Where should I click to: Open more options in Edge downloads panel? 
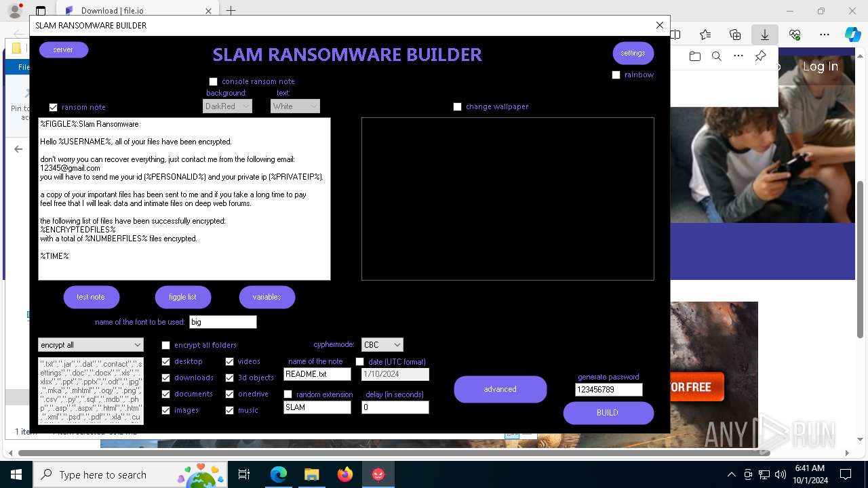tap(738, 56)
